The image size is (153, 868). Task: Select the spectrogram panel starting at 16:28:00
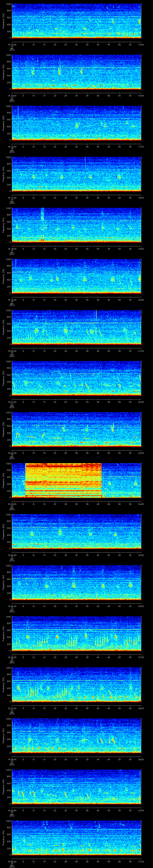click(x=76, y=736)
